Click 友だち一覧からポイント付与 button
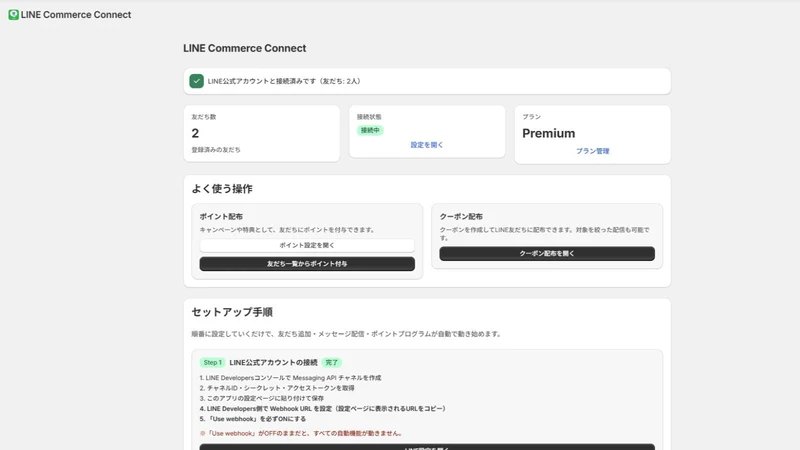The width and height of the screenshot is (800, 450). 307,264
